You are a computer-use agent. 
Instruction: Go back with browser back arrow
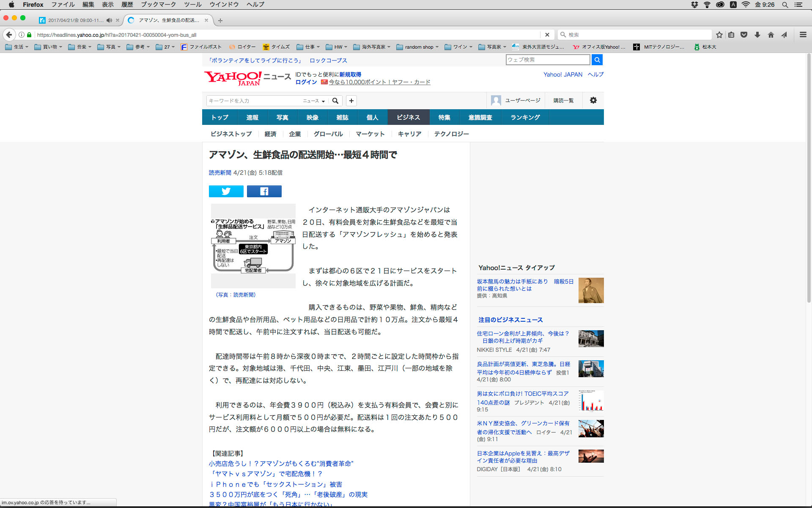9,35
